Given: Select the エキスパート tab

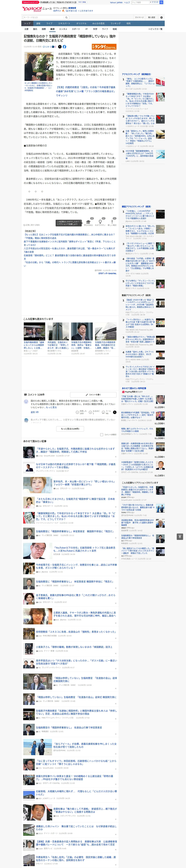Looking at the screenshot, I should click(64, 24).
